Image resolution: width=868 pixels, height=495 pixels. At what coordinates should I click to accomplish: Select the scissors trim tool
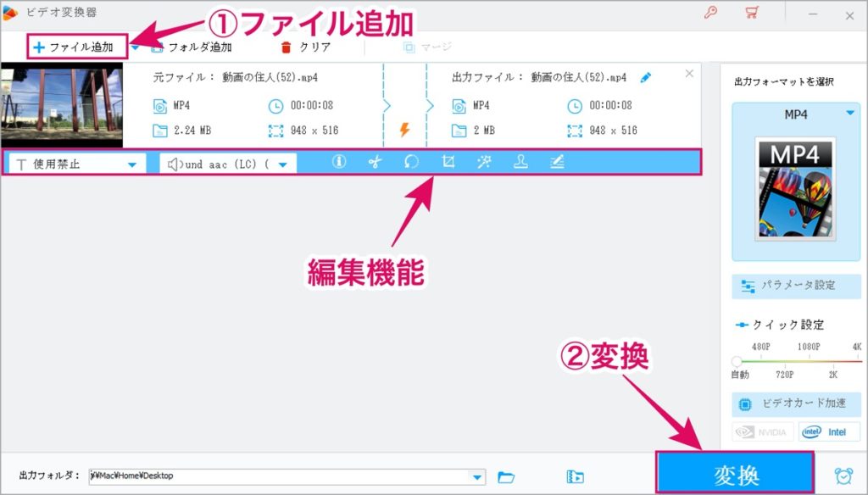375,162
